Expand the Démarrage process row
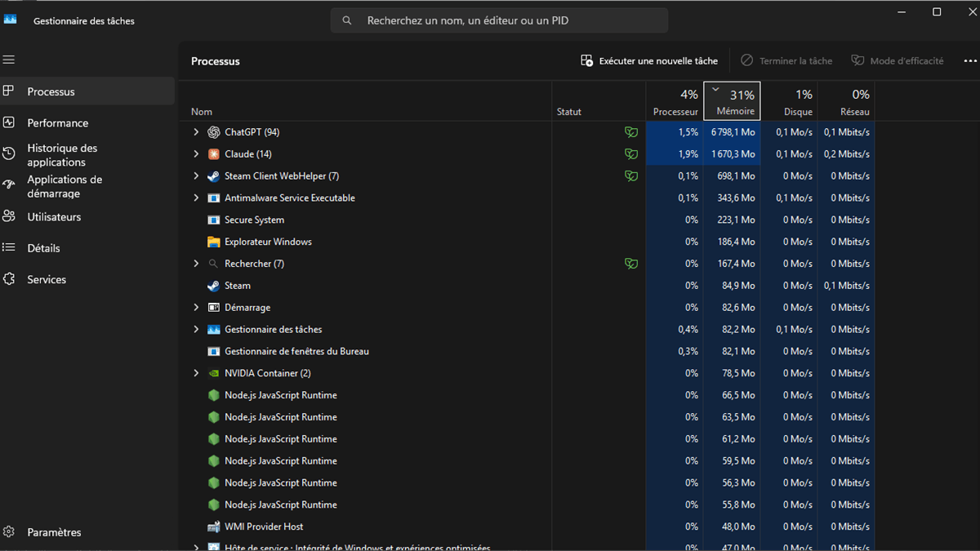 point(196,308)
